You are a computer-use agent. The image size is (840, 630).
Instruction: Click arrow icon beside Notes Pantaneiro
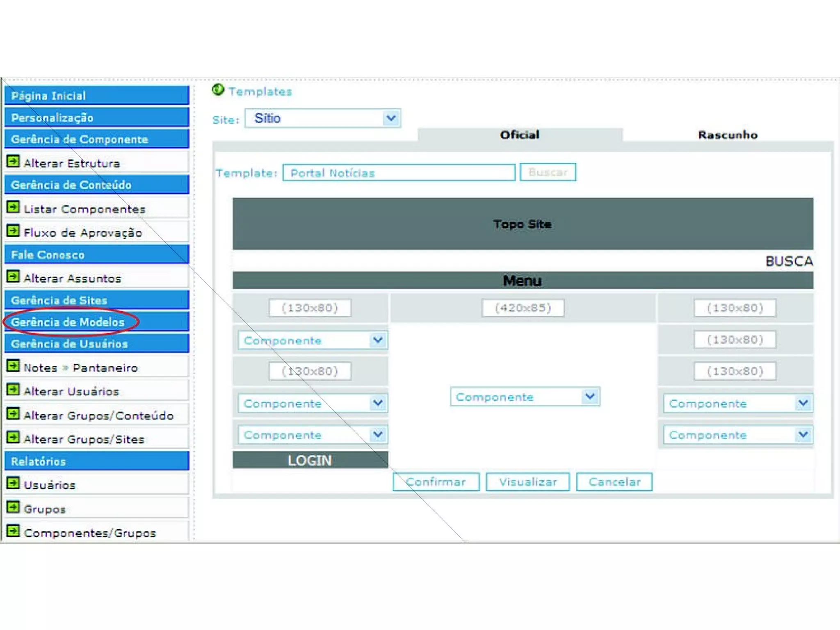click(13, 366)
